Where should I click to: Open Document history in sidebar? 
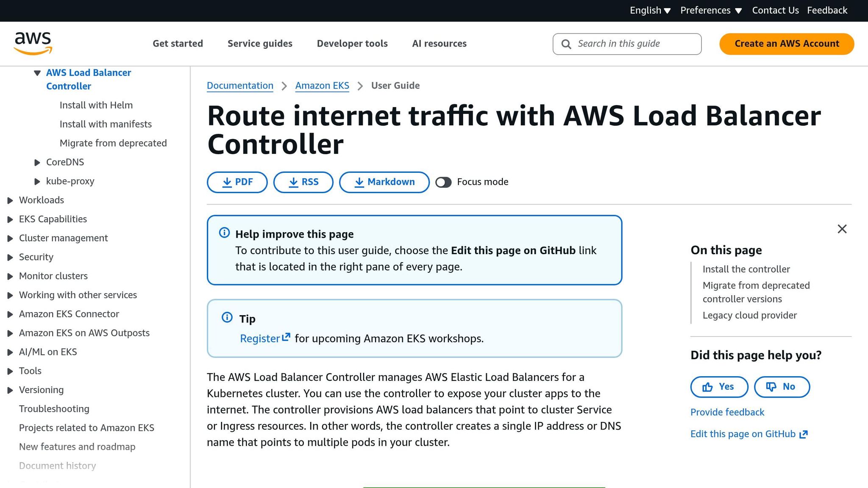[x=57, y=466]
